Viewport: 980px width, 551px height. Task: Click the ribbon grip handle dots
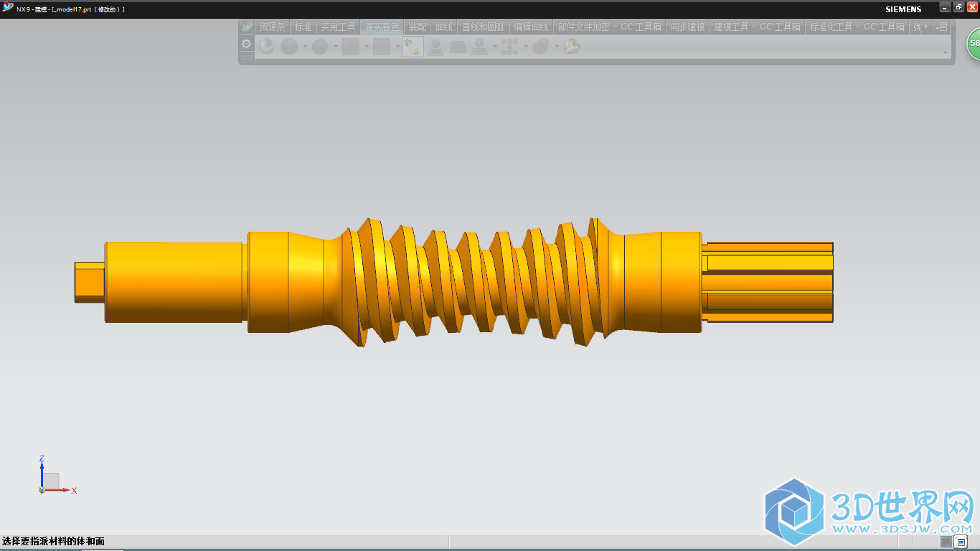click(246, 57)
